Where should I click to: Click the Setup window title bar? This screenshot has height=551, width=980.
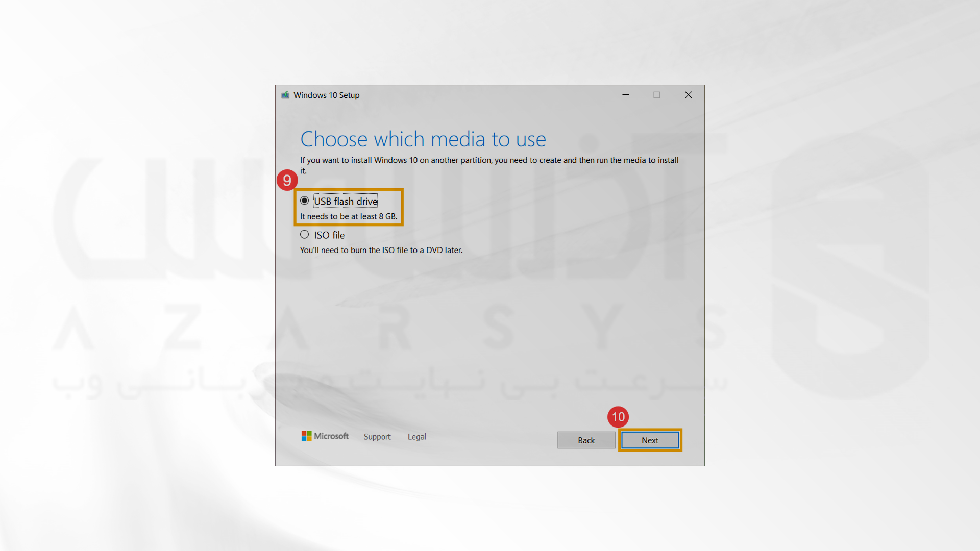[489, 95]
